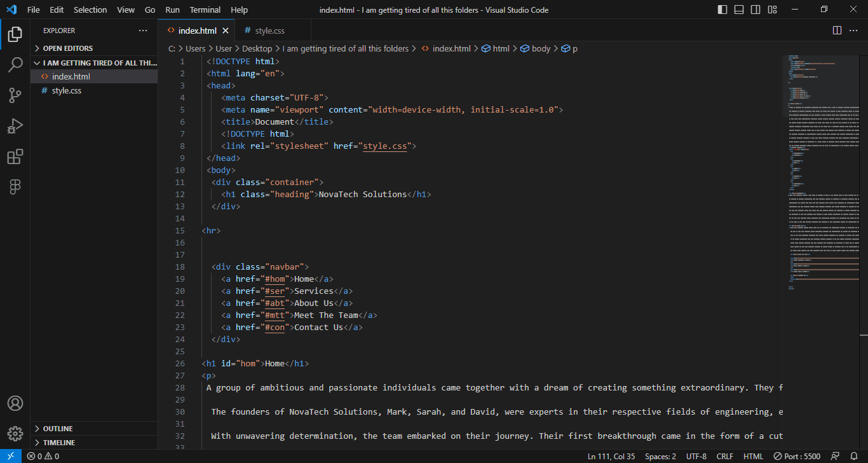Open the Manage gear icon
868x463 pixels.
click(x=15, y=434)
